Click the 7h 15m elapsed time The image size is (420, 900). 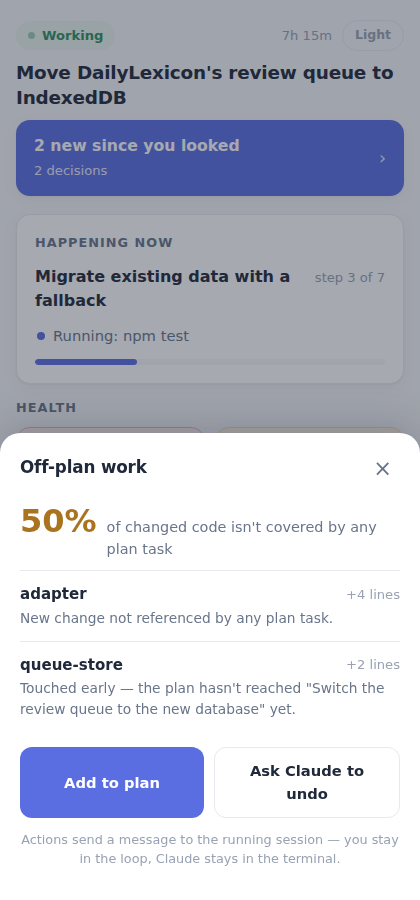(306, 36)
